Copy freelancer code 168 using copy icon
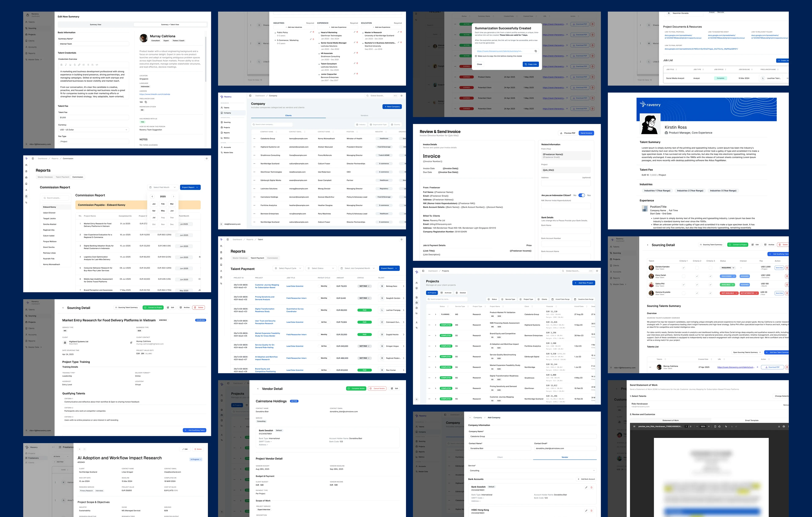This screenshot has width=812, height=517. [x=146, y=102]
